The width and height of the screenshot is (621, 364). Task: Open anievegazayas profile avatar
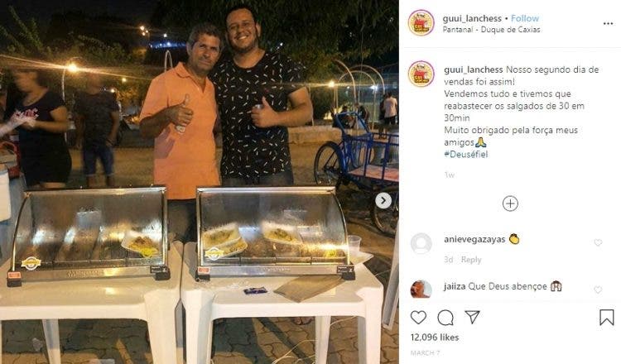pos(421,243)
